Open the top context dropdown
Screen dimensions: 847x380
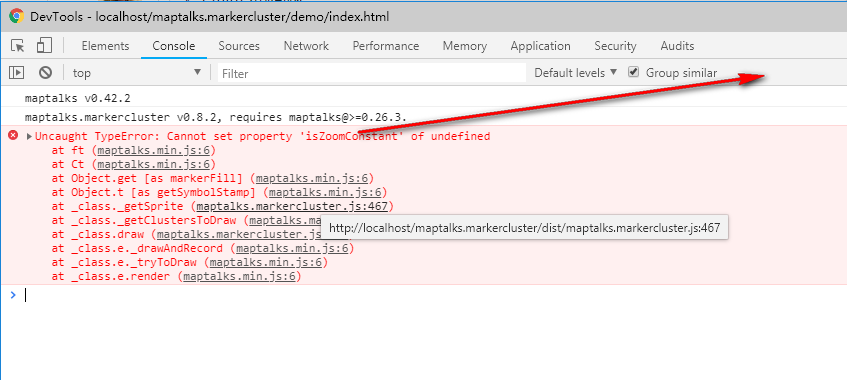pyautogui.click(x=137, y=72)
